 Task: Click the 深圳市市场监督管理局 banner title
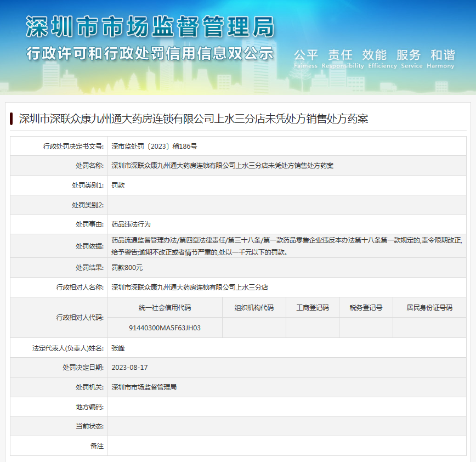[x=150, y=27]
